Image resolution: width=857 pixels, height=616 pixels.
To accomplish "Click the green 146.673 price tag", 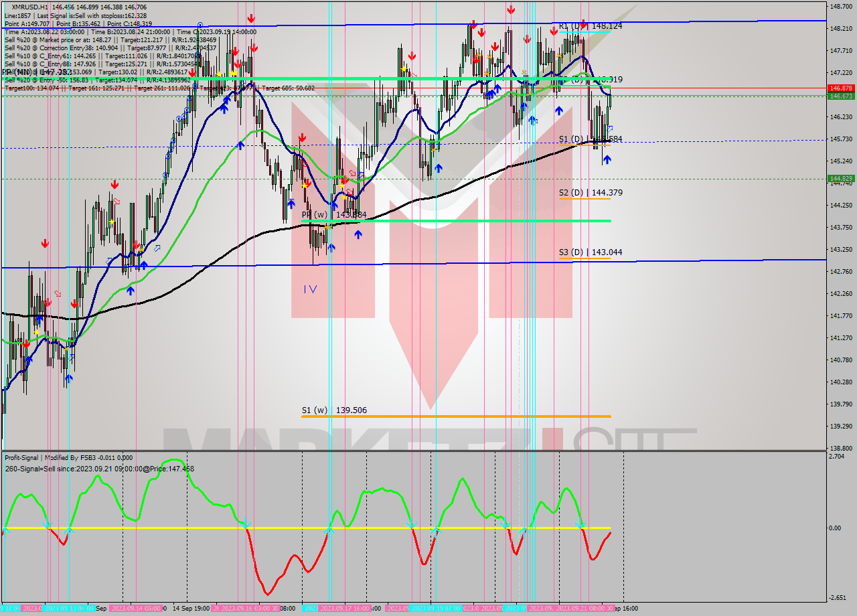I will pyautogui.click(x=841, y=96).
